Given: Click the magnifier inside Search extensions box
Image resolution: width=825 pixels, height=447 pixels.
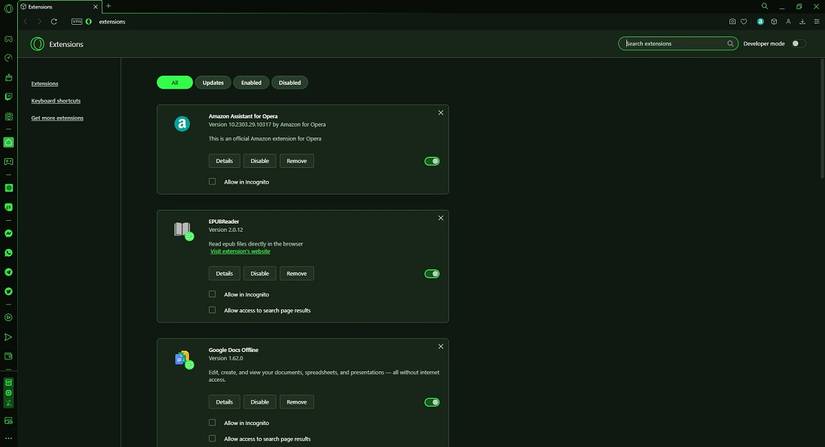Looking at the screenshot, I should pos(730,44).
